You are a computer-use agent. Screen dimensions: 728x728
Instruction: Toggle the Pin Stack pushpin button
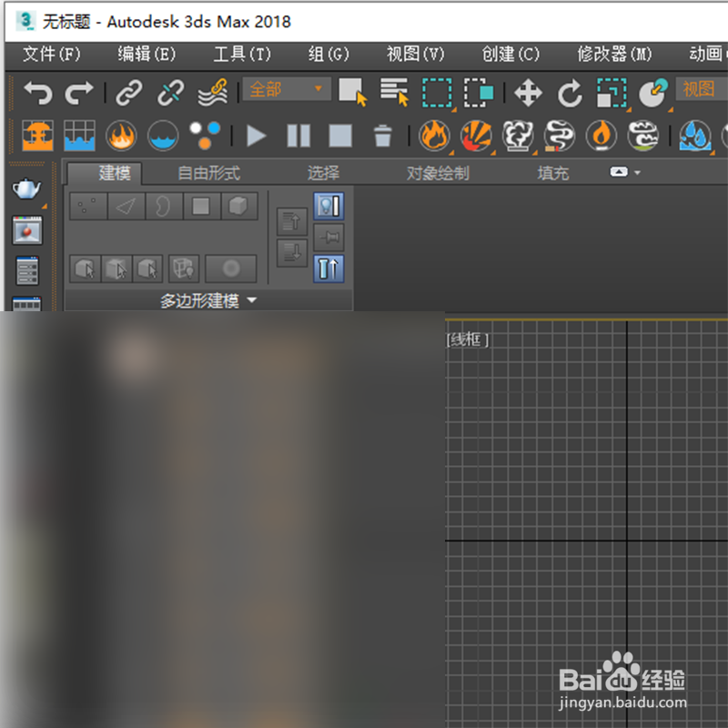329,238
